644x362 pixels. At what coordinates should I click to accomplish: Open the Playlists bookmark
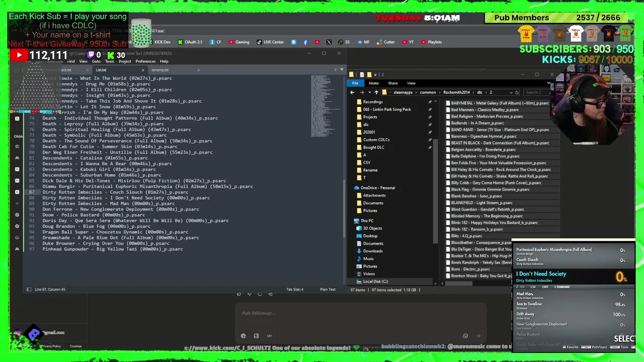pyautogui.click(x=432, y=42)
